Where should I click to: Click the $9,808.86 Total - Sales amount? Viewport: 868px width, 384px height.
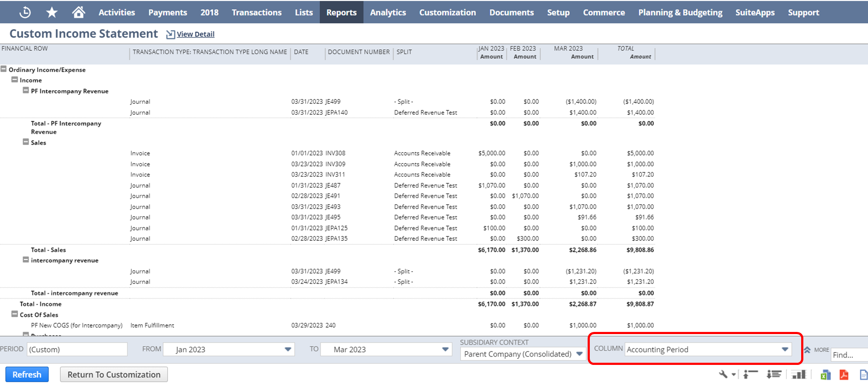640,250
